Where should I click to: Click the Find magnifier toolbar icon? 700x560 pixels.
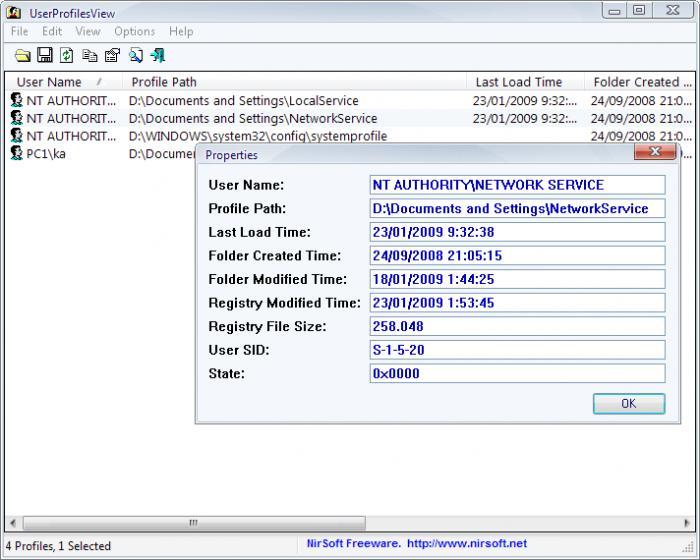(x=136, y=55)
